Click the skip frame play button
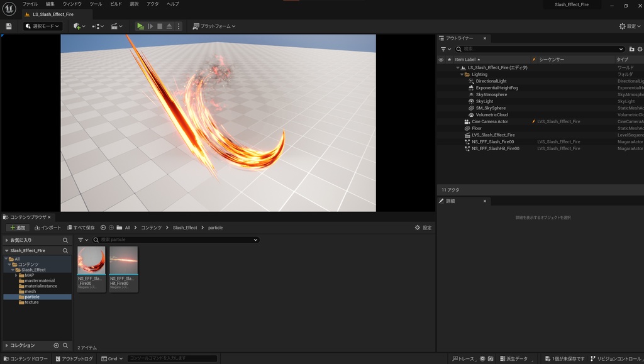 coord(150,26)
